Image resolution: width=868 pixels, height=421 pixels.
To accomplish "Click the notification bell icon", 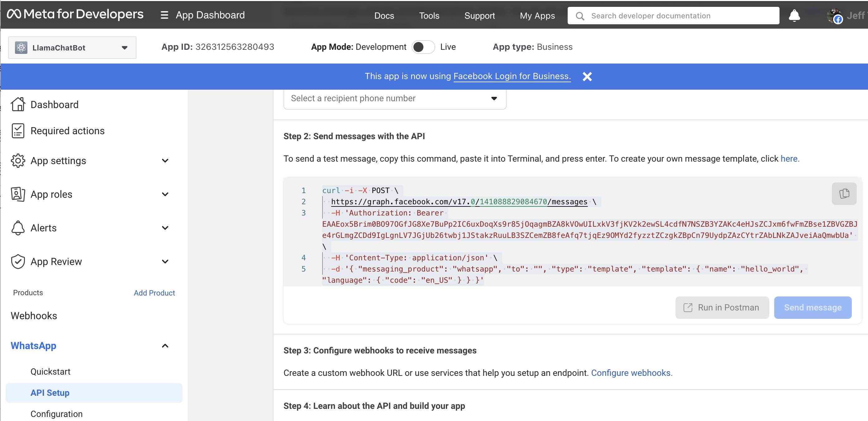I will tap(794, 16).
